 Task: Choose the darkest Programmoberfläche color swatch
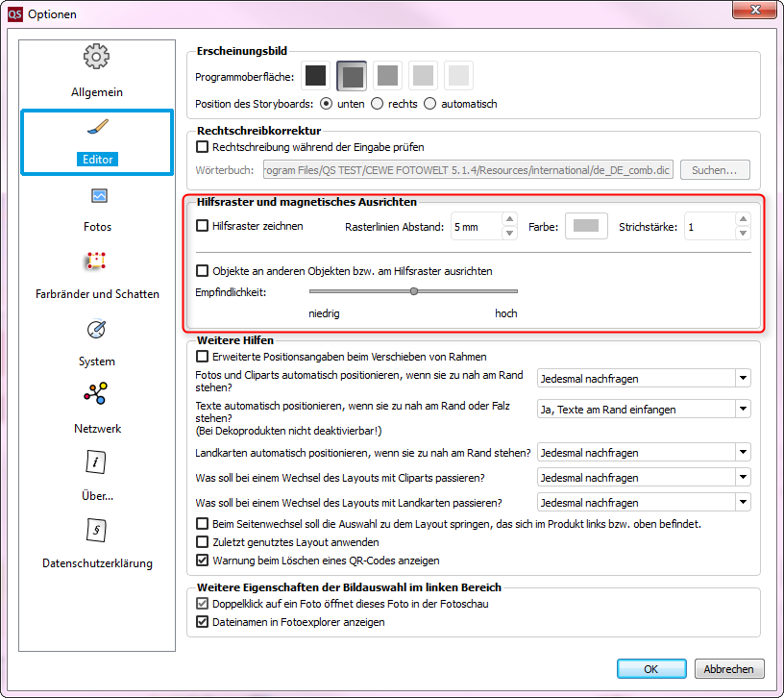point(315,76)
